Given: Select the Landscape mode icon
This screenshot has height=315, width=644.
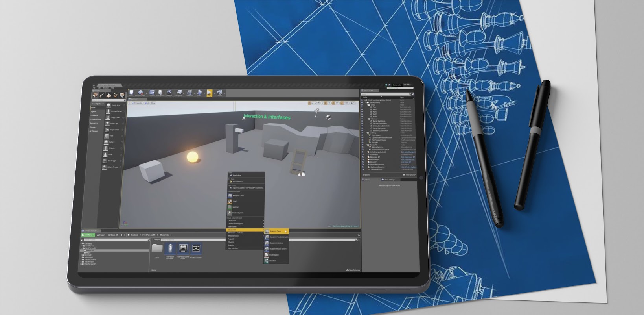Looking at the screenshot, I should coord(109,95).
